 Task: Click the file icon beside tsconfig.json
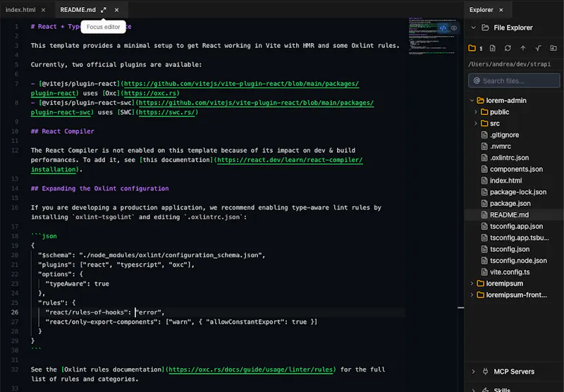[484, 249]
